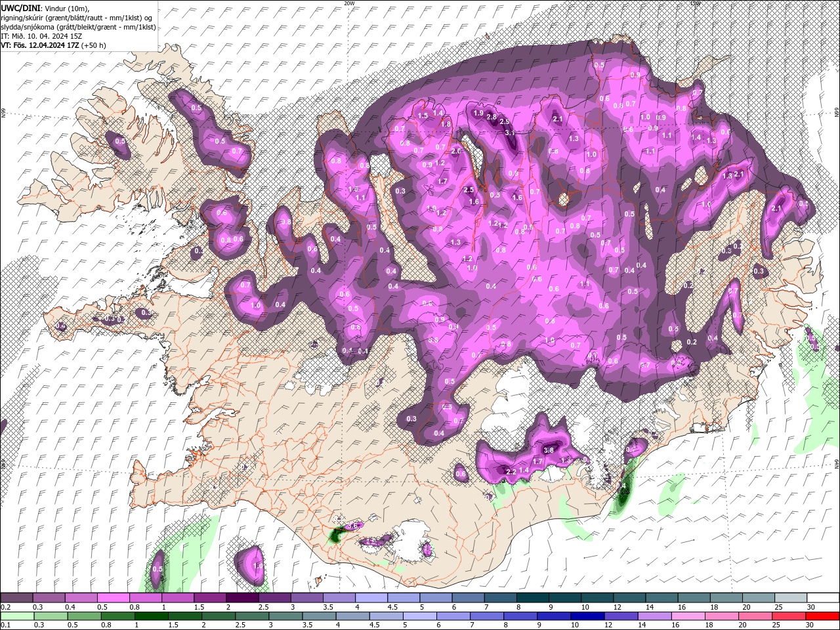
Task: Click the 20W longitude label at top
Action: tap(349, 3)
